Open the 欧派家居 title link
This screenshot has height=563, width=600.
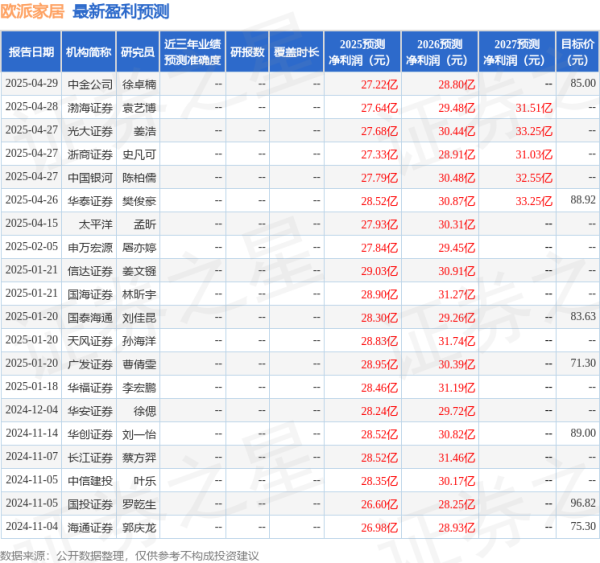tap(32, 13)
